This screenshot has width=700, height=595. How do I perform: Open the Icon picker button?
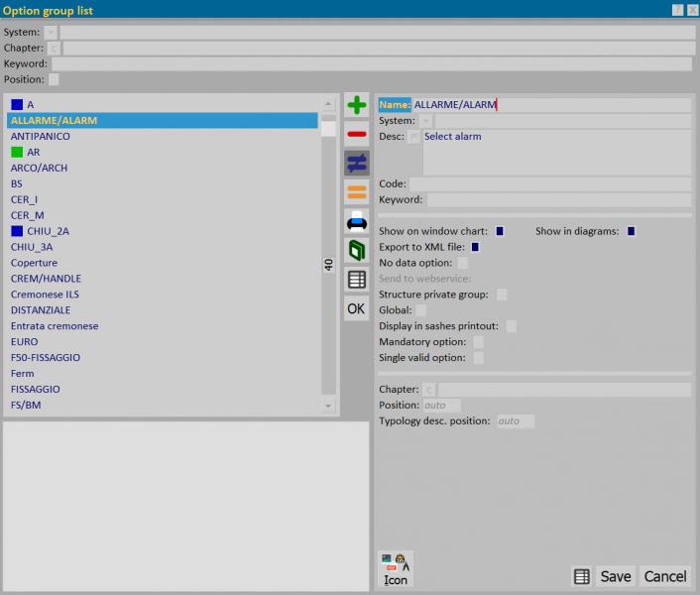tap(396, 569)
